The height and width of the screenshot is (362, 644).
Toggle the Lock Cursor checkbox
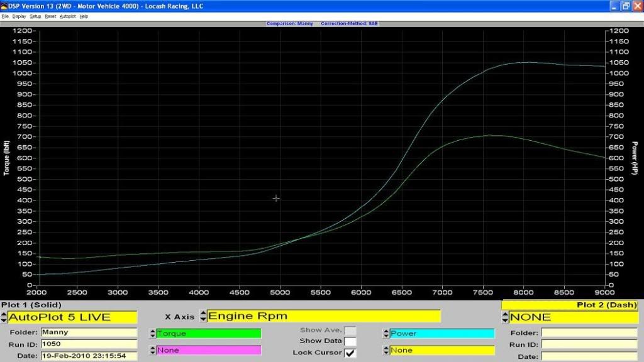pyautogui.click(x=350, y=353)
